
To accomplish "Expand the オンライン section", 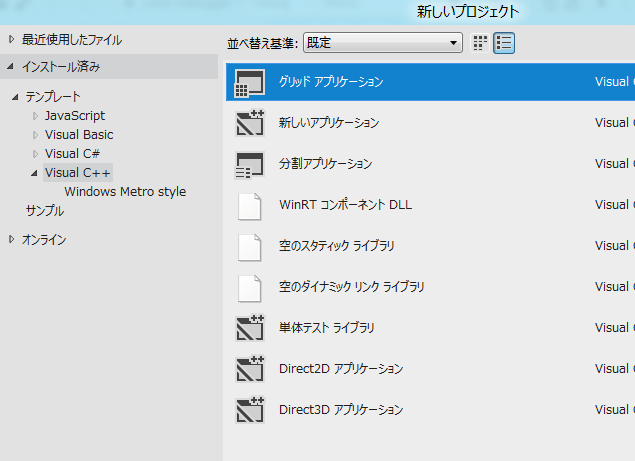I will pyautogui.click(x=12, y=239).
